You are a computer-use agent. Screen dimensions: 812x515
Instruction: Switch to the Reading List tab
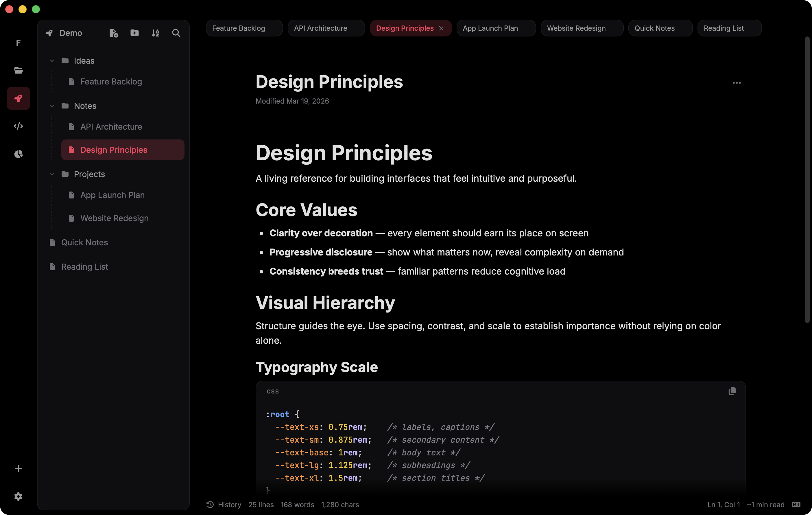tap(729, 28)
